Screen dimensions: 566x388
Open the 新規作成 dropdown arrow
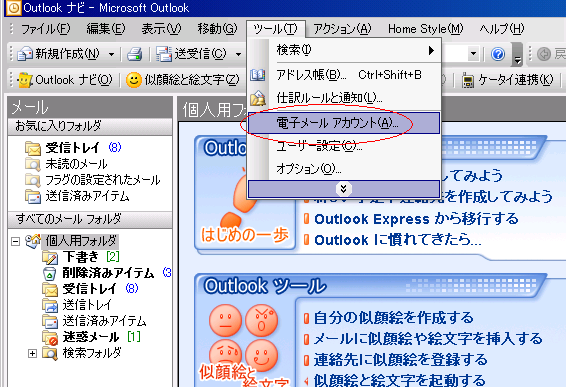(x=112, y=55)
